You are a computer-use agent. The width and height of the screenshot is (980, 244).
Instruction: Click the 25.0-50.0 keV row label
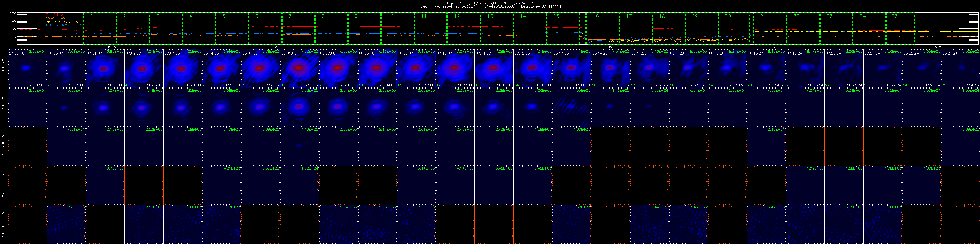(x=3, y=185)
